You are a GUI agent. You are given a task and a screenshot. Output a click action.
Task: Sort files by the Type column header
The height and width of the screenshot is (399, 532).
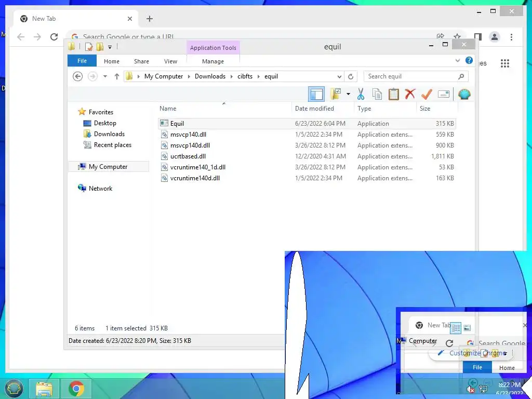click(385, 109)
